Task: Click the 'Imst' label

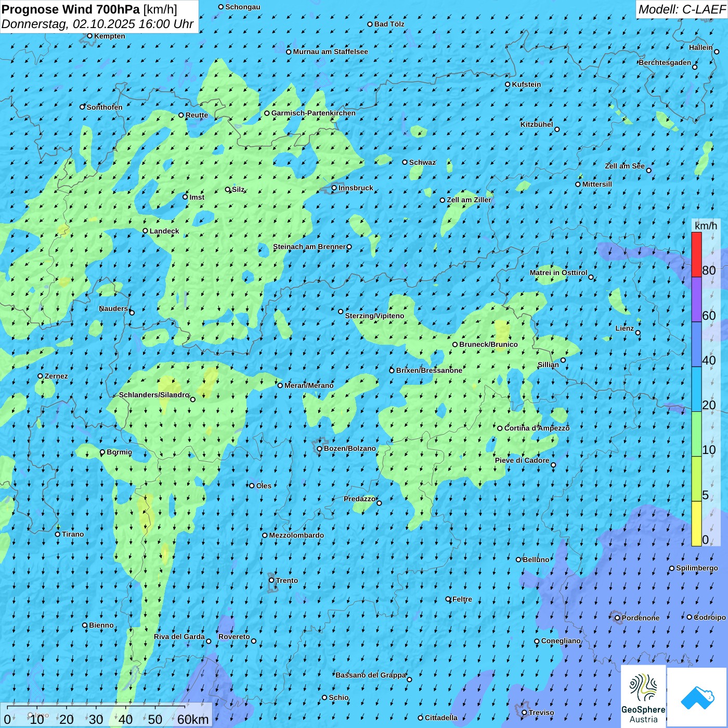Action: click(x=197, y=197)
